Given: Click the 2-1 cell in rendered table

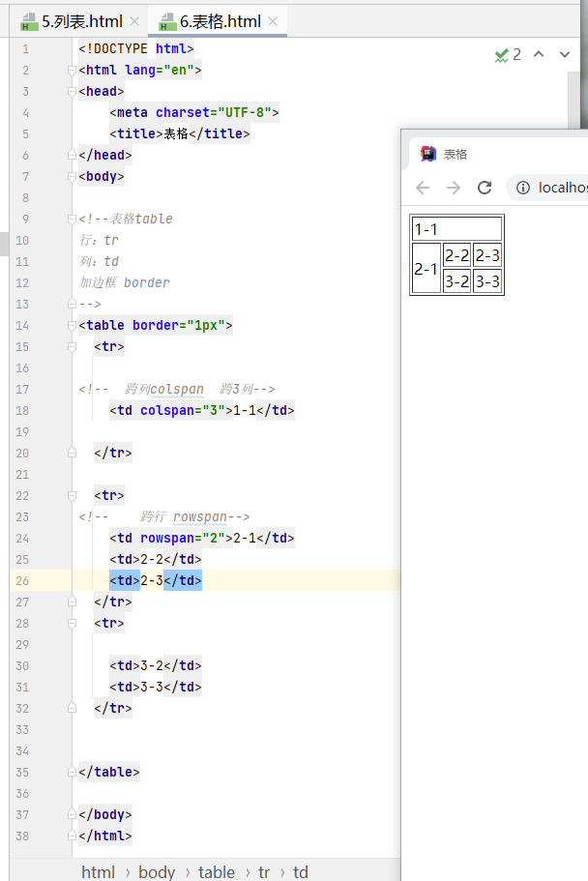Looking at the screenshot, I should pyautogui.click(x=426, y=269).
